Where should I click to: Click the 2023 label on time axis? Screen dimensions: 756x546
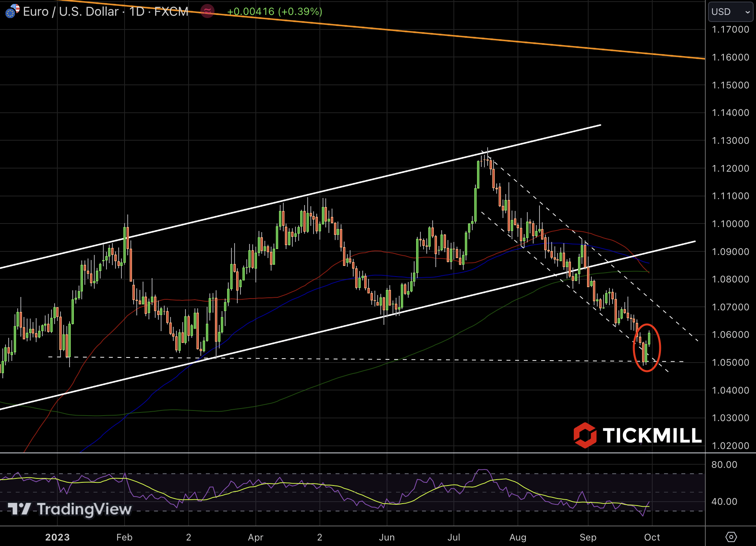point(57,537)
